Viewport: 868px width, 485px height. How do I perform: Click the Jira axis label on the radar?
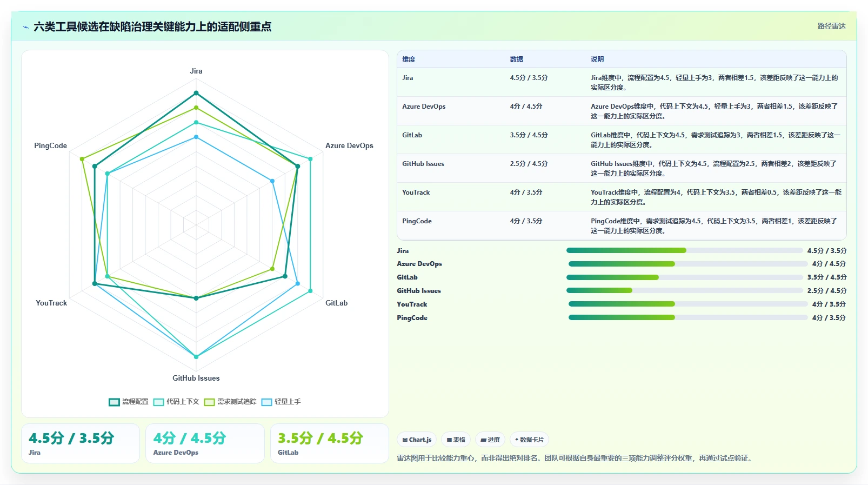[x=196, y=71]
